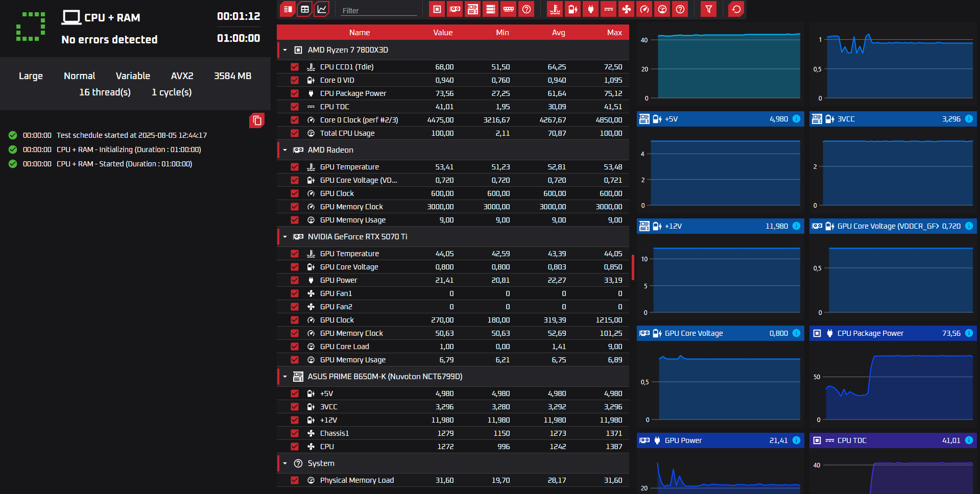980x494 pixels.
Task: Uncheck the CPU CCD1 (Tdie) sensor checkbox
Action: (x=295, y=67)
